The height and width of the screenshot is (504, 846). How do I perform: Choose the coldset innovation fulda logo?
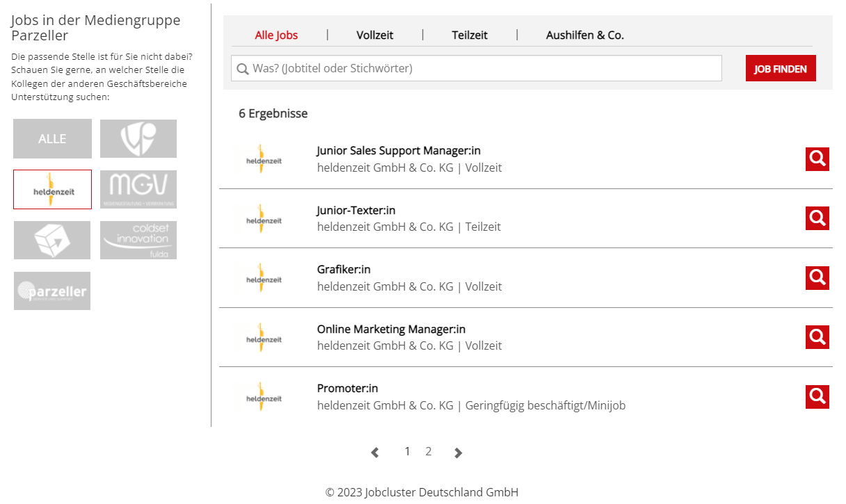tap(138, 240)
